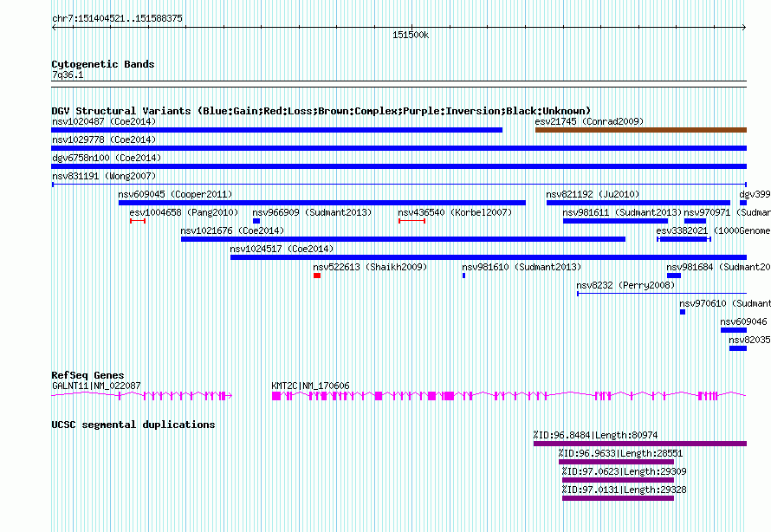
Task: Click the red nsv522613 (Shaikh2009) loss block
Action: pyautogui.click(x=317, y=276)
